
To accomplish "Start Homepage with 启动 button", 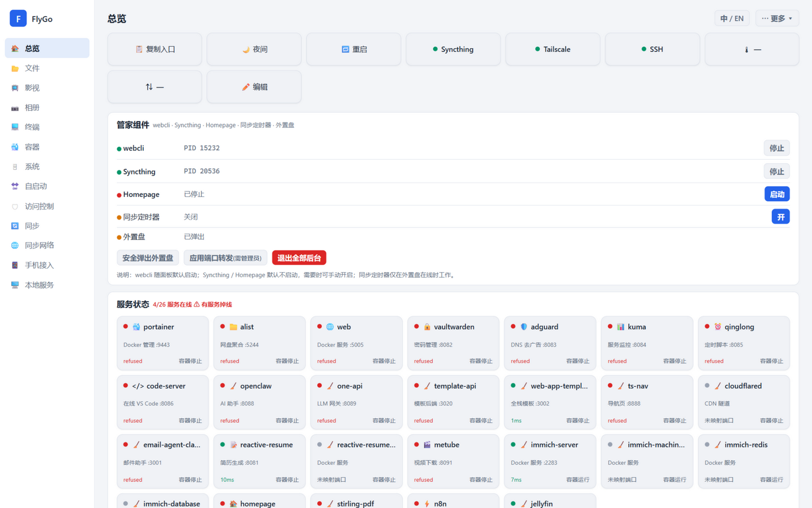I will [777, 194].
